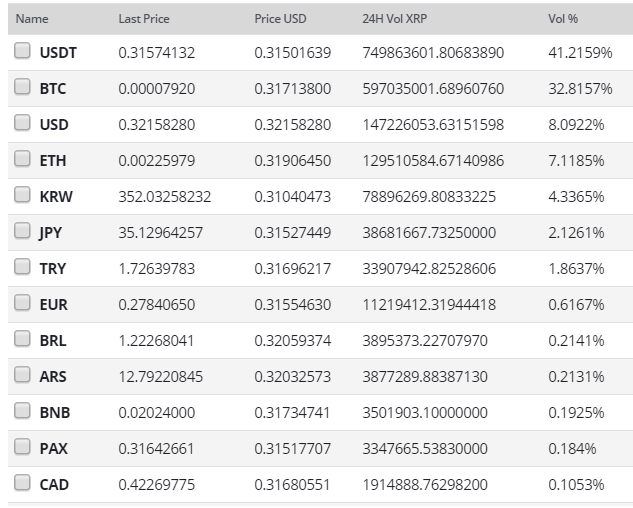Toggle the BNB row checkbox
Image resolution: width=633 pixels, height=508 pixels.
[x=22, y=411]
